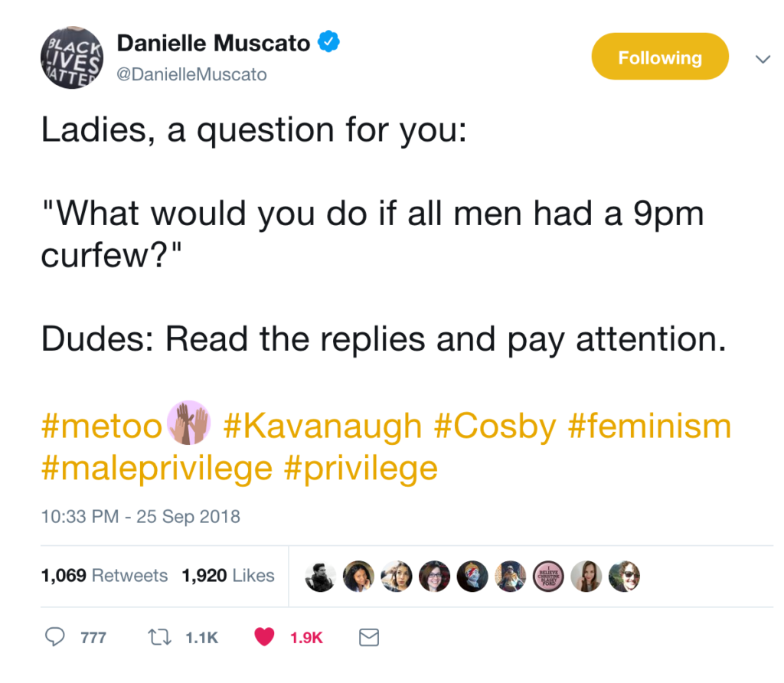This screenshot has height=683, width=784.
Task: Click the direct message envelope icon
Action: pos(369,638)
